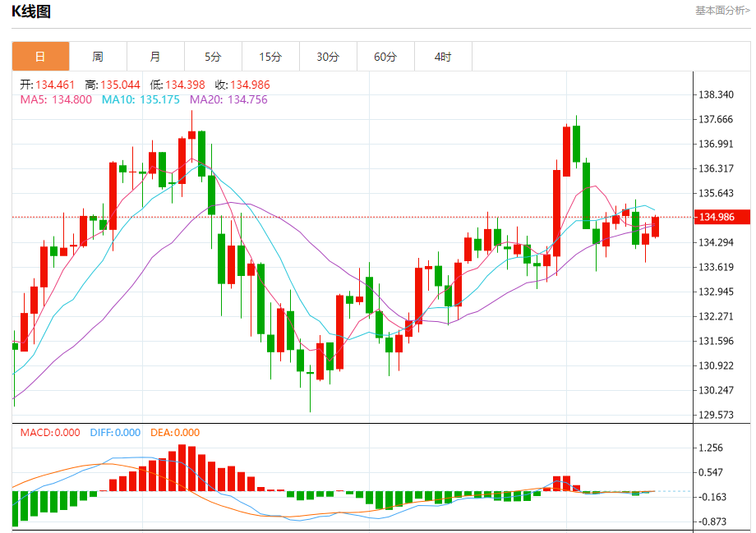756x533 pixels.
Task: Open the 5分 interval tab
Action: [213, 57]
